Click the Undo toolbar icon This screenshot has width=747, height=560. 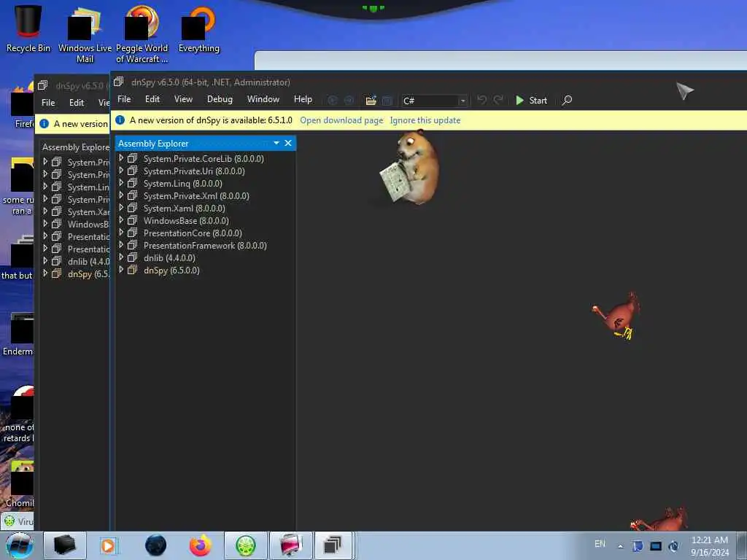[x=481, y=100]
